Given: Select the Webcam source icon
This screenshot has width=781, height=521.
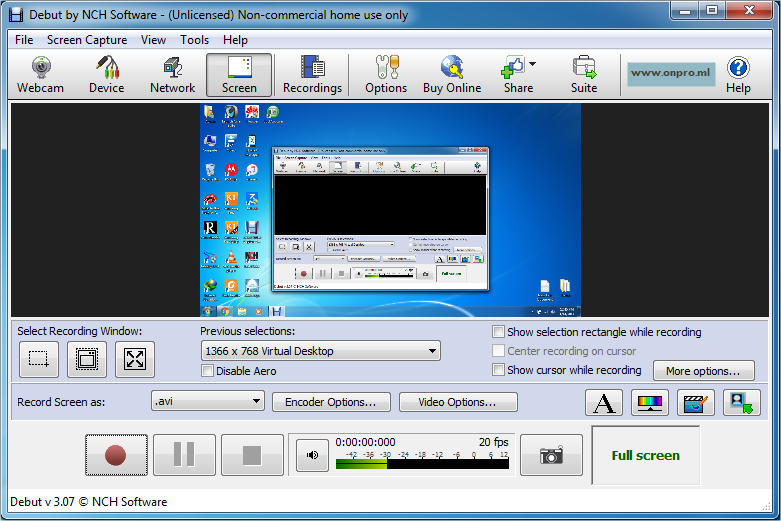Looking at the screenshot, I should coord(41,75).
